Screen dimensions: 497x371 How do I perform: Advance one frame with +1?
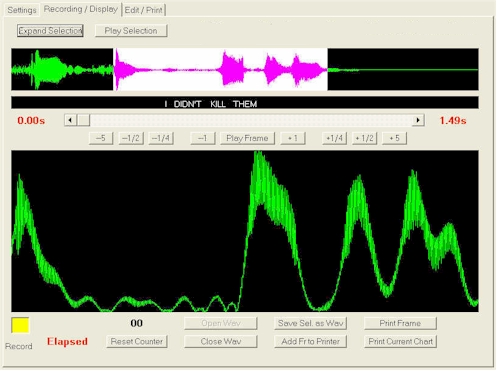pos(293,138)
